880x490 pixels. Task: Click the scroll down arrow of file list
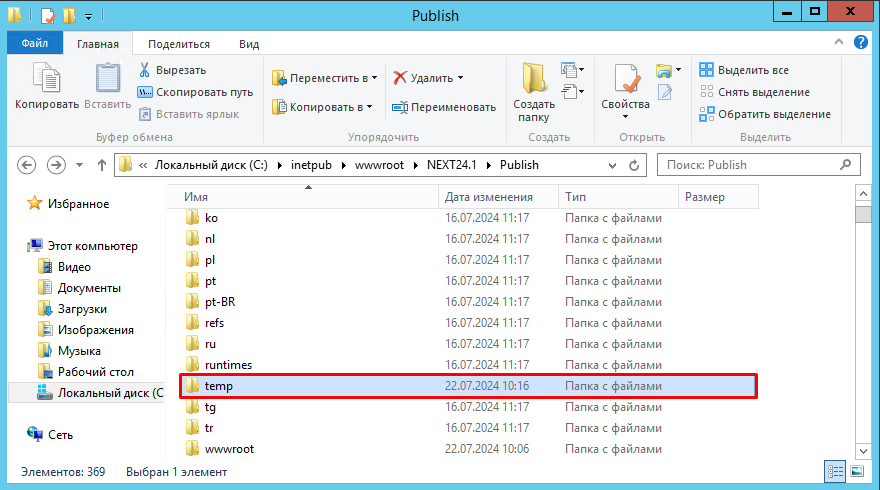coord(863,450)
